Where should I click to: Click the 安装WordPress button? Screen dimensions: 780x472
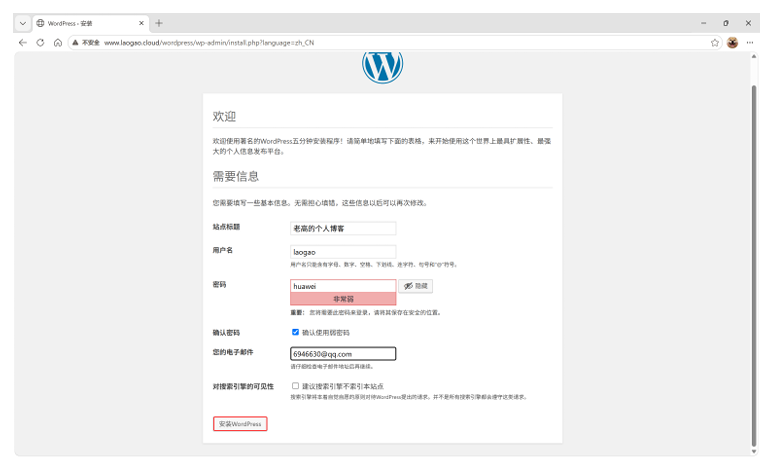click(240, 424)
